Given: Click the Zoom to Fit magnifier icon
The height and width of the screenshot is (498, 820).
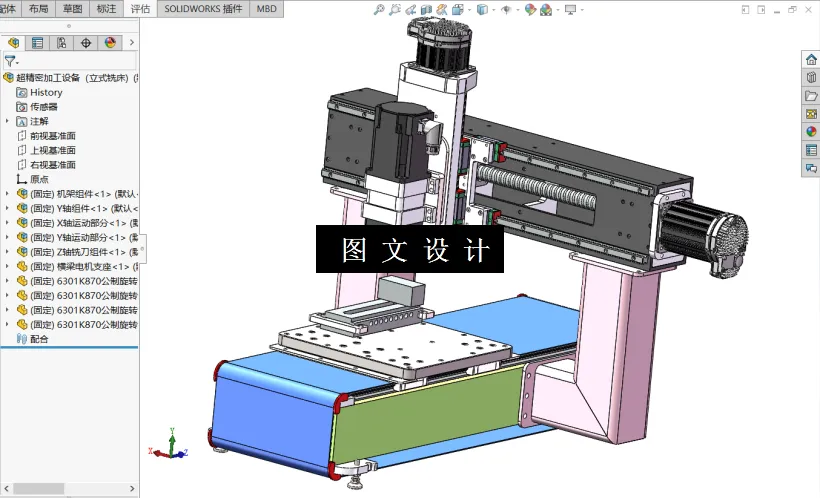Looking at the screenshot, I should point(379,9).
